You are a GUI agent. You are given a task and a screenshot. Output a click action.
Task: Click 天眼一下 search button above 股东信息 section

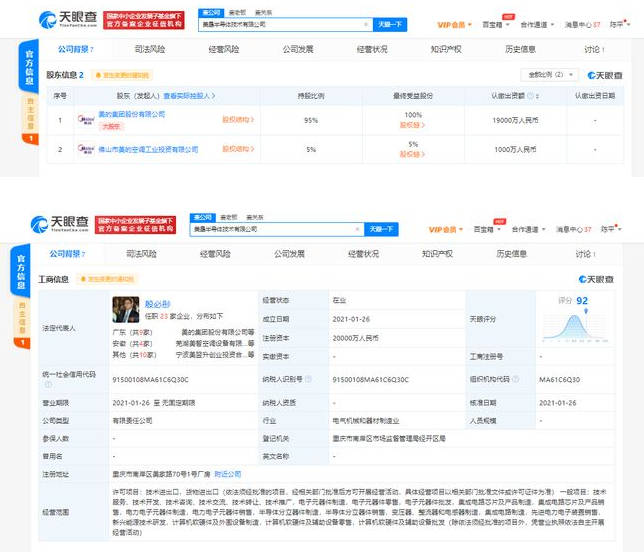coord(390,24)
